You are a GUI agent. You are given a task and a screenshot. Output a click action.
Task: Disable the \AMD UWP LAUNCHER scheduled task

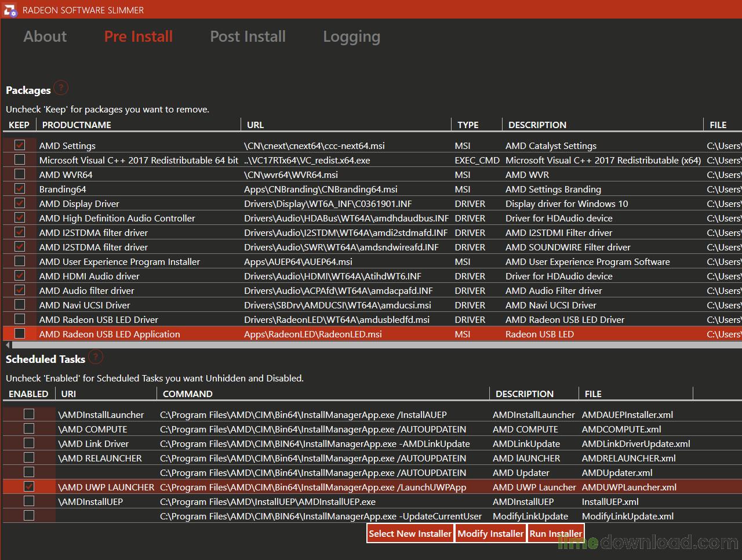29,486
